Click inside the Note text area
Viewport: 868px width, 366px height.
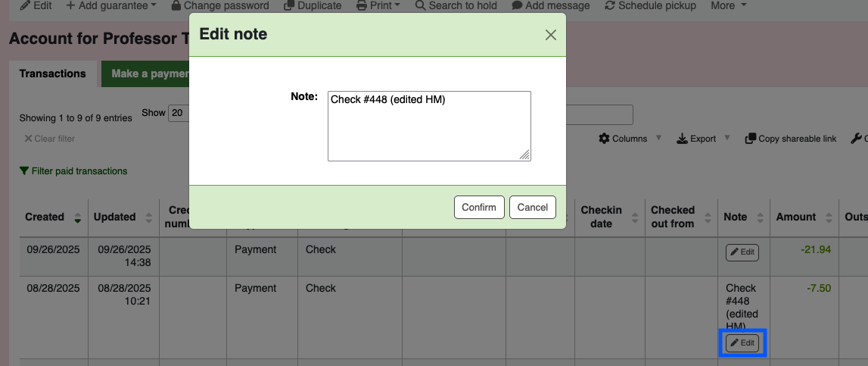coord(428,126)
